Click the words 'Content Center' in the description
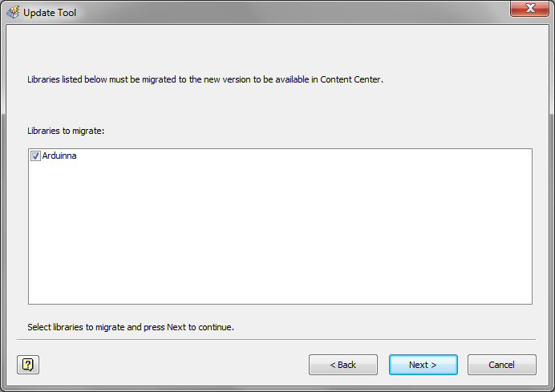The width and height of the screenshot is (555, 392). (x=350, y=79)
